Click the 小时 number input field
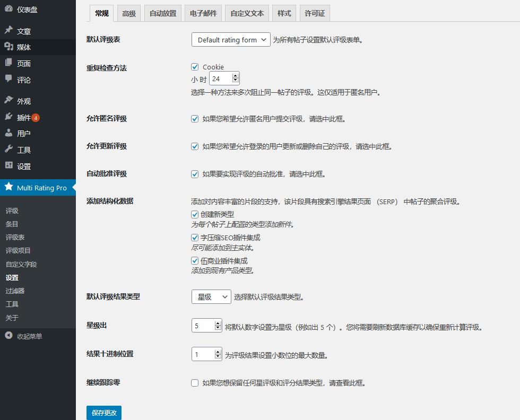The height and width of the screenshot is (420, 520). tap(220, 78)
